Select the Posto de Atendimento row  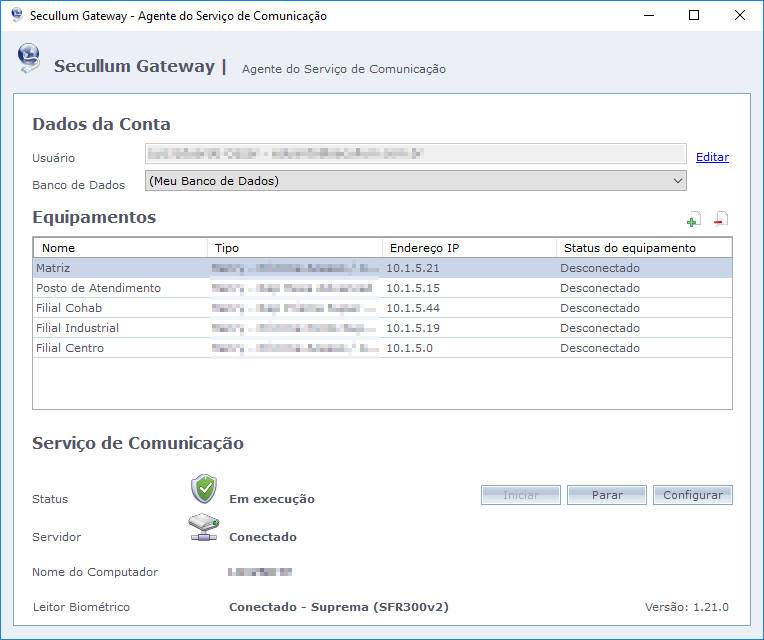coord(382,288)
